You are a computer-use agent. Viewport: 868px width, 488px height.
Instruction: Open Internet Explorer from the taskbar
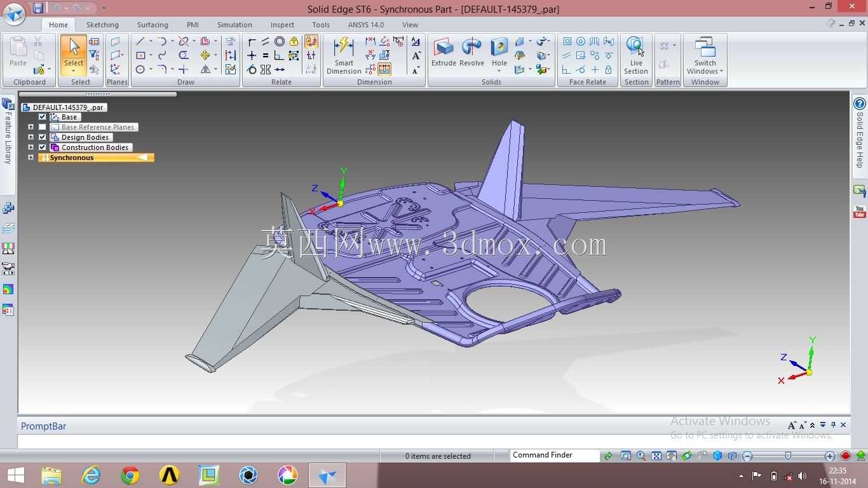coord(91,475)
